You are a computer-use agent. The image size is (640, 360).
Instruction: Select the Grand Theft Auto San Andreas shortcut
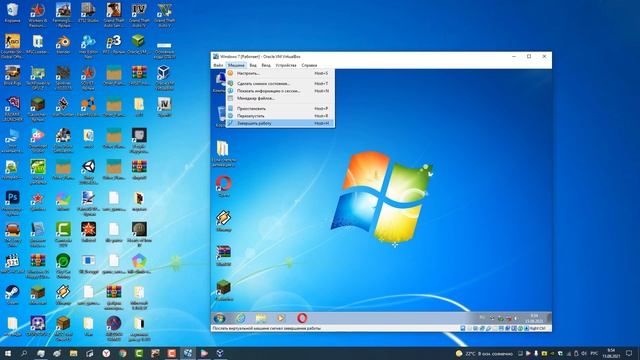tap(113, 15)
